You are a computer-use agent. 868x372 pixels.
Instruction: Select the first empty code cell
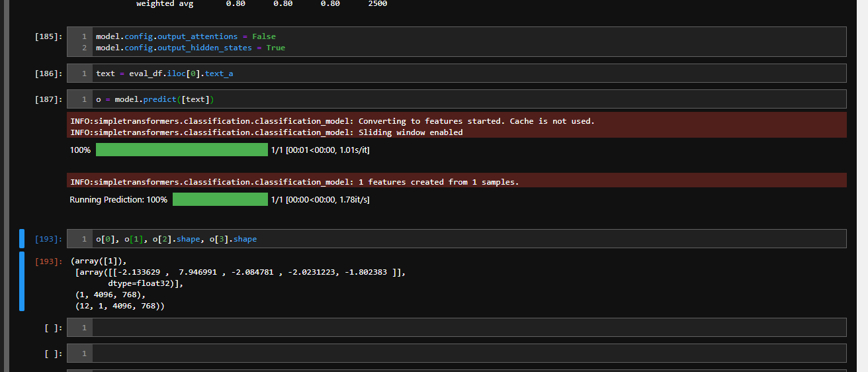click(457, 328)
